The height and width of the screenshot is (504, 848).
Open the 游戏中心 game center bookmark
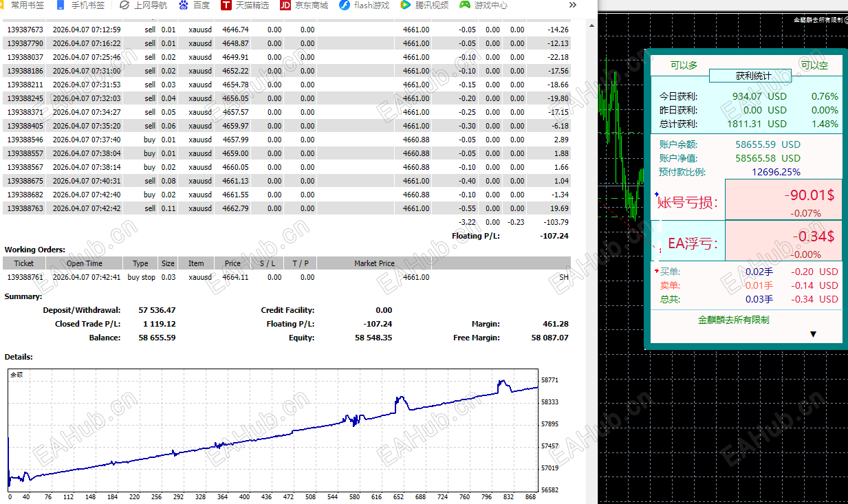(483, 6)
